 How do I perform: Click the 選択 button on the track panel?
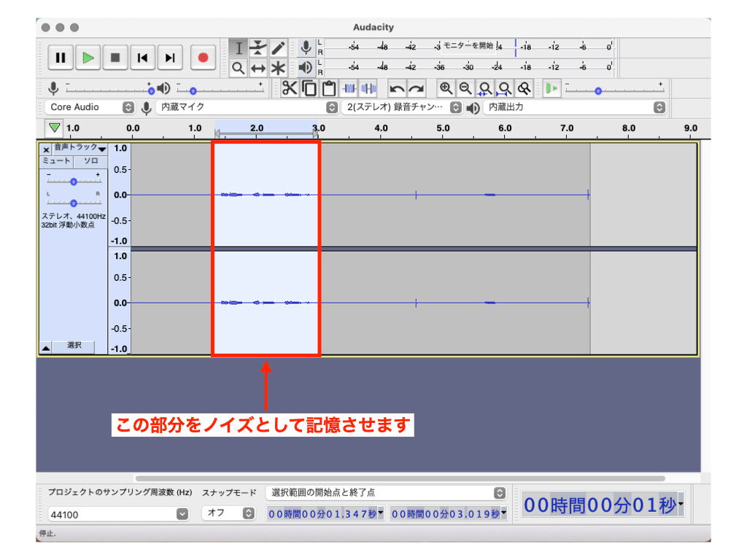(74, 346)
